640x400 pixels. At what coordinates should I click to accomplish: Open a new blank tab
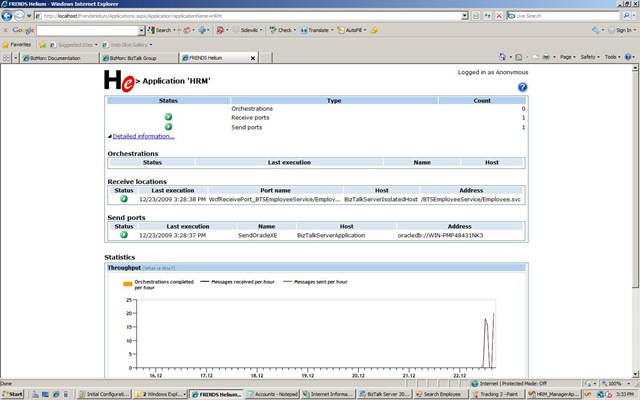266,58
